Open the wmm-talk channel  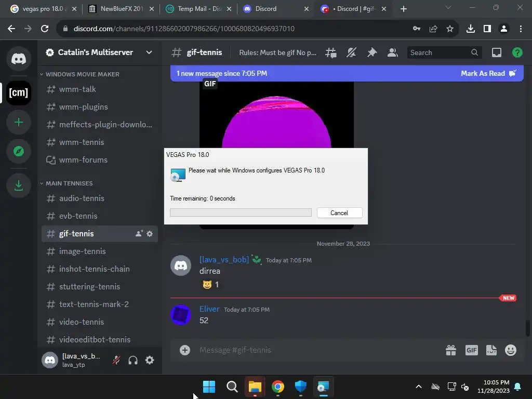[x=99, y=89]
